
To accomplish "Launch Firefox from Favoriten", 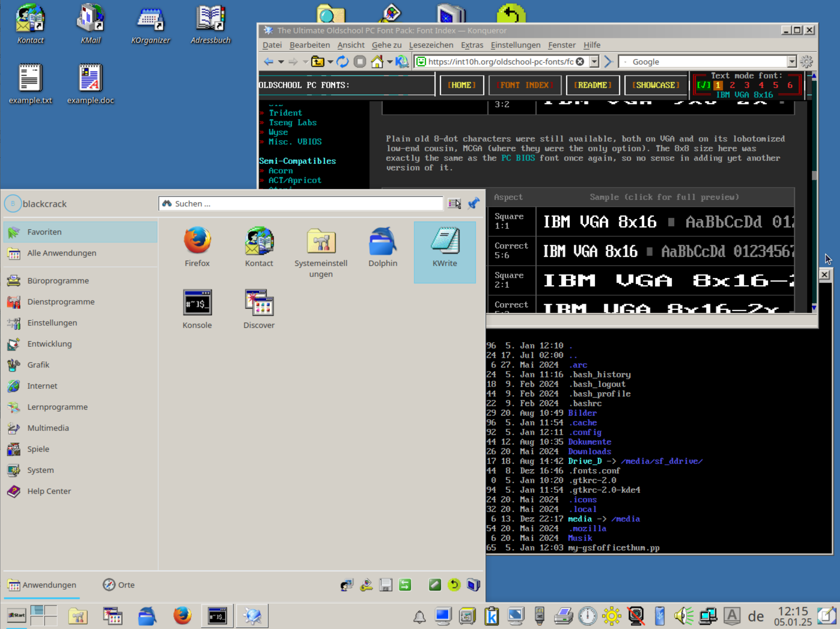I will (x=197, y=247).
